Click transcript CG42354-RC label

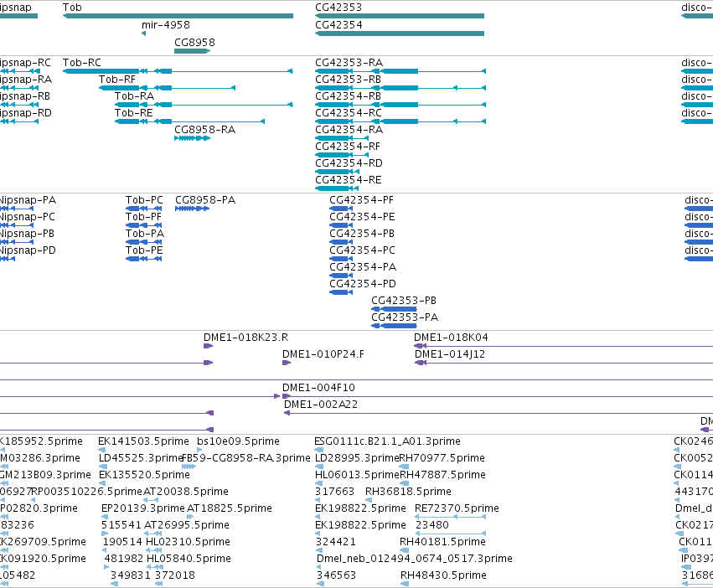point(349,113)
